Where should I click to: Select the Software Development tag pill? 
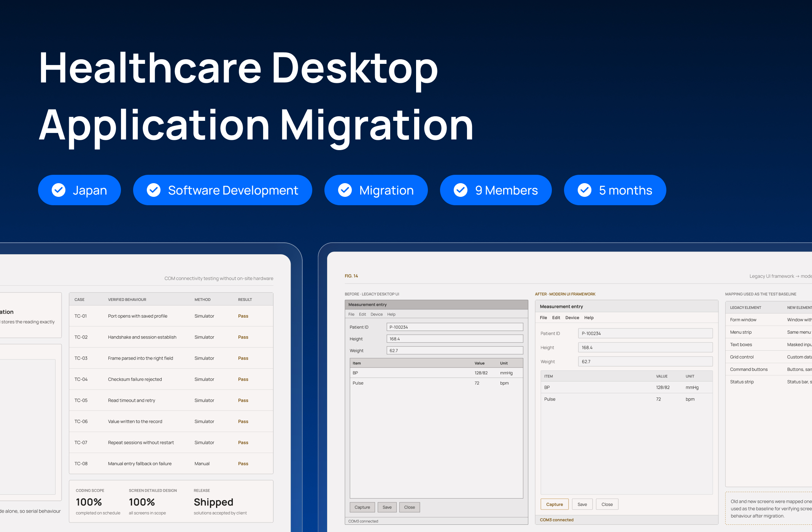click(222, 190)
